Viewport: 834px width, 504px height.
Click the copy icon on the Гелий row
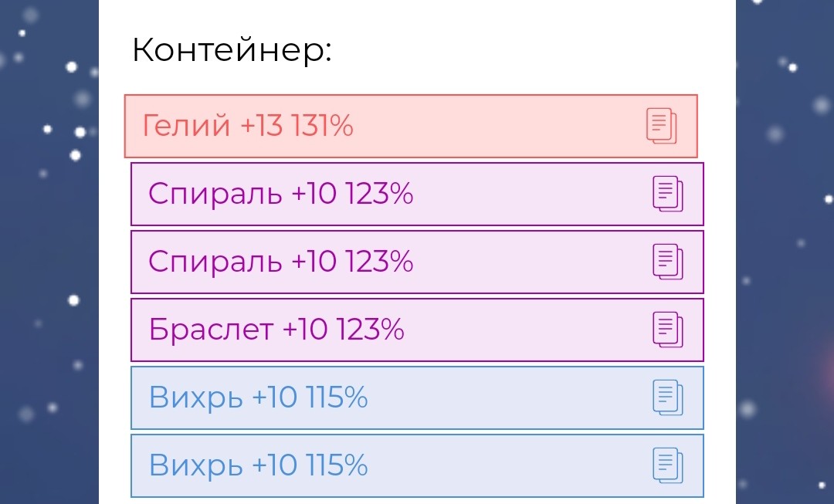click(x=661, y=126)
